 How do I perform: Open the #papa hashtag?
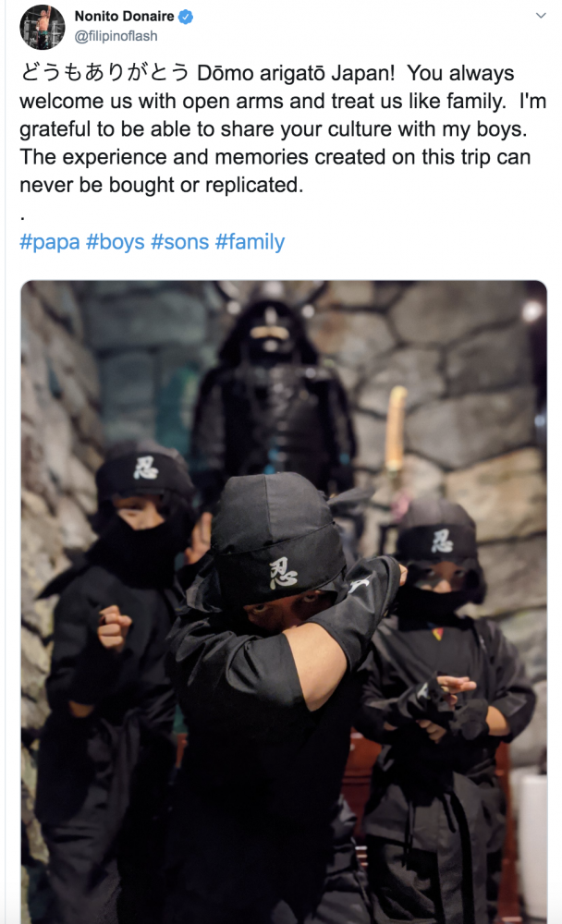[50, 242]
